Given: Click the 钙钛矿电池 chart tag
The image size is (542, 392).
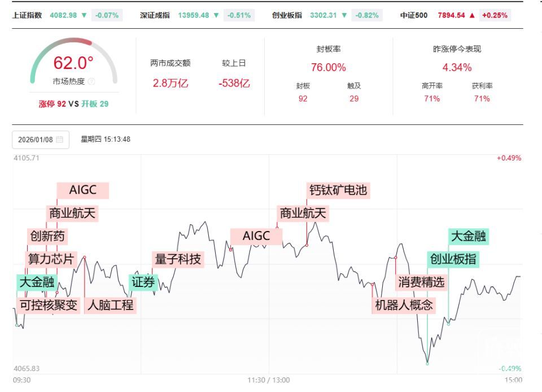Looking at the screenshot, I should [x=338, y=190].
